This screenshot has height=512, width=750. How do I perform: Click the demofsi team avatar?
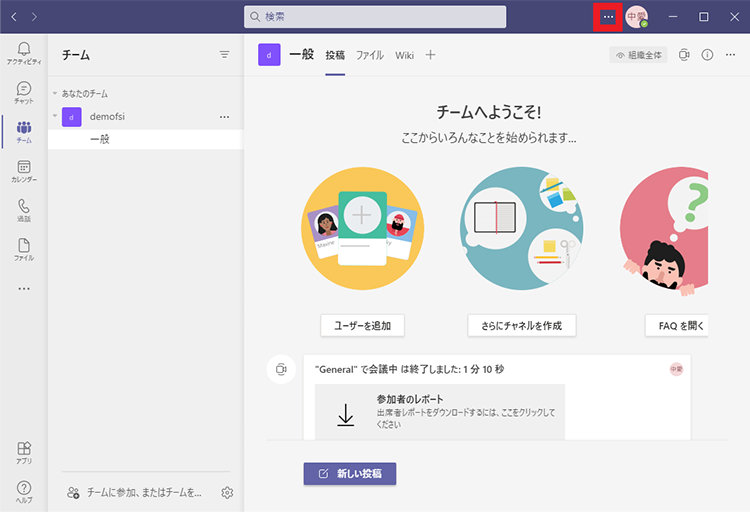pos(72,117)
